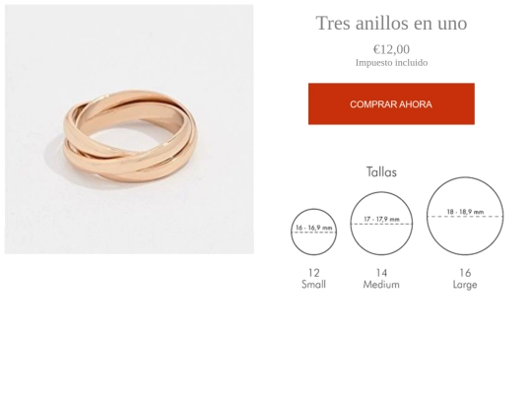
Task: Select the €12,00 price text
Action: (391, 49)
